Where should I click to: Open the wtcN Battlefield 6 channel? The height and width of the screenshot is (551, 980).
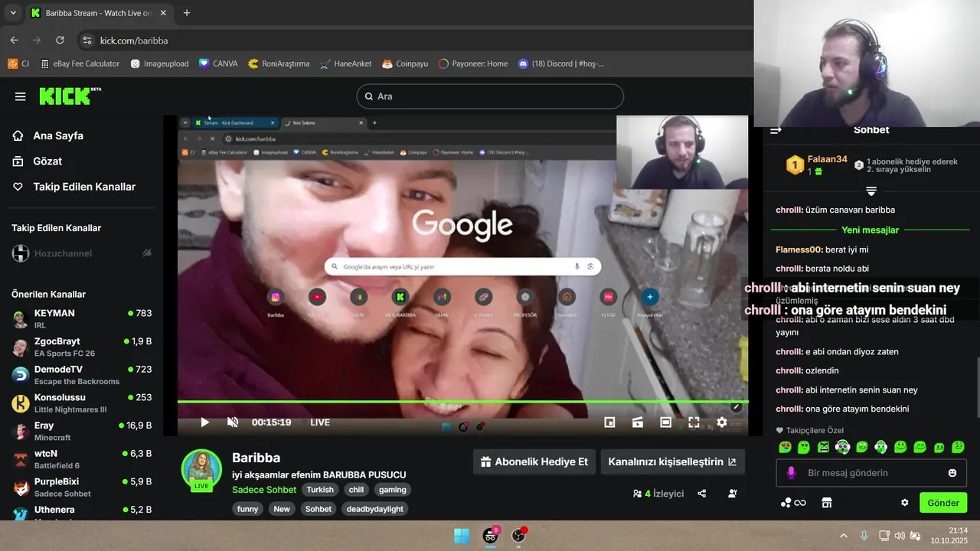pyautogui.click(x=82, y=459)
